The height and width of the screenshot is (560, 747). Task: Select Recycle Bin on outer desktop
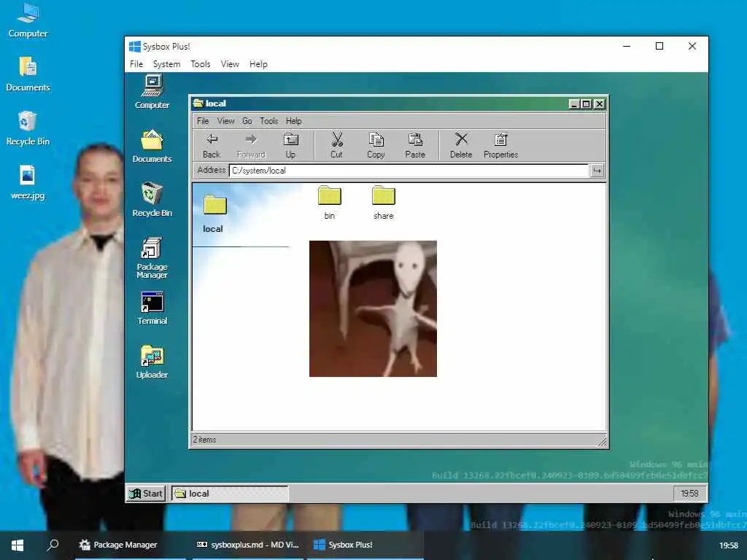pyautogui.click(x=28, y=128)
